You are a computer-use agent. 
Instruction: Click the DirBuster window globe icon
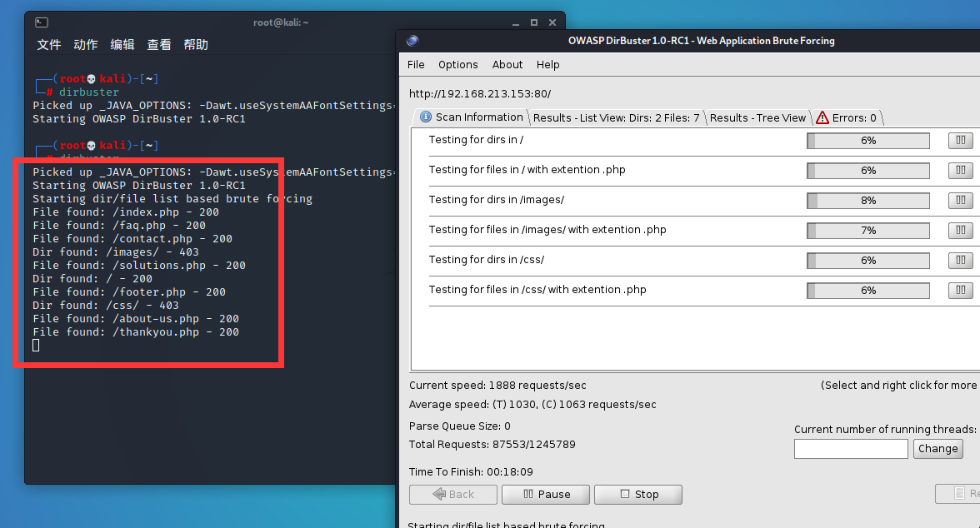click(412, 41)
